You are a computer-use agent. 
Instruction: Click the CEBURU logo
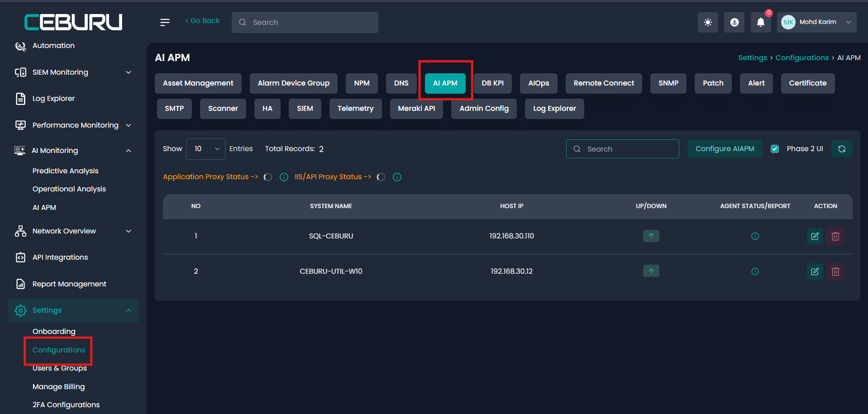[73, 22]
